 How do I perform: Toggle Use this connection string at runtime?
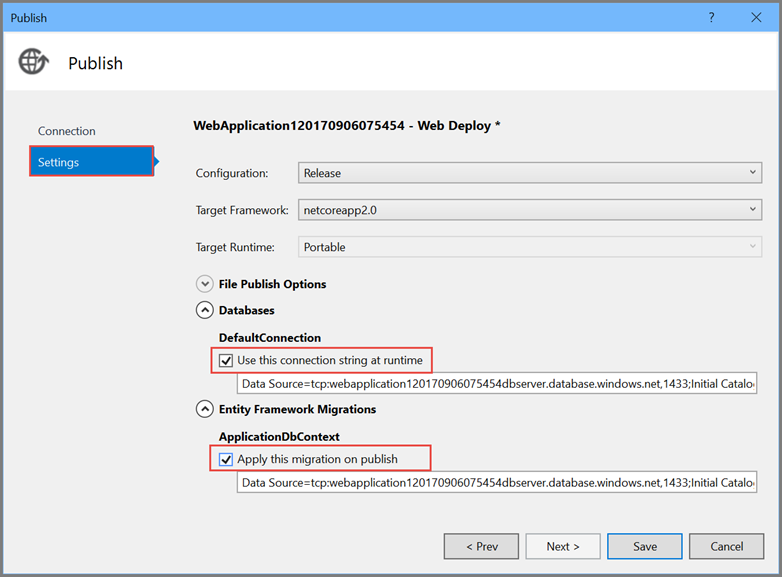[226, 360]
